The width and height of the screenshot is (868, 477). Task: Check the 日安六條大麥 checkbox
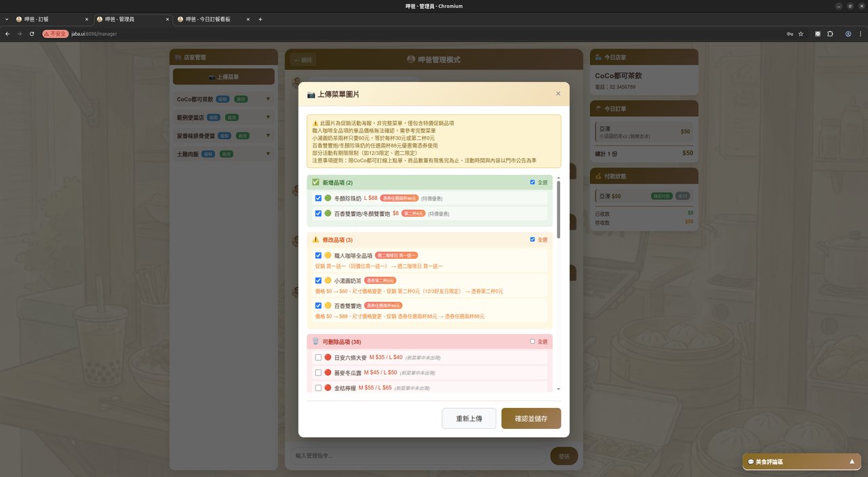tap(318, 357)
